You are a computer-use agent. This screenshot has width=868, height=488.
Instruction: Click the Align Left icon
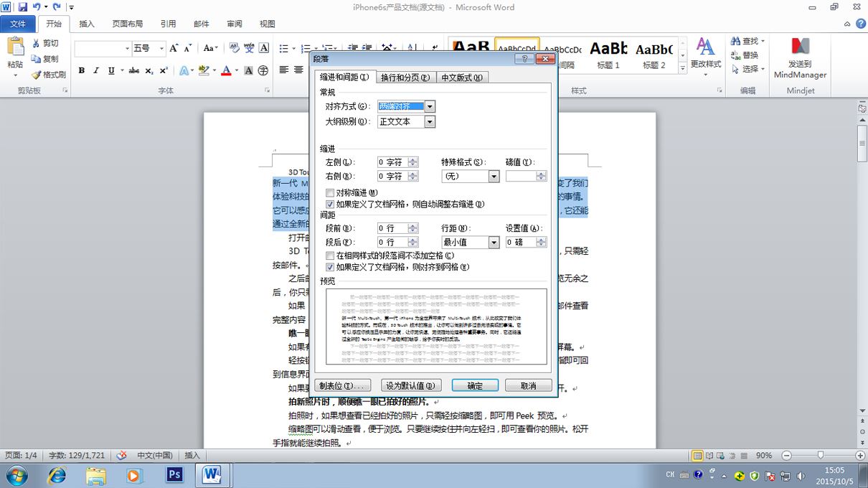pyautogui.click(x=284, y=70)
